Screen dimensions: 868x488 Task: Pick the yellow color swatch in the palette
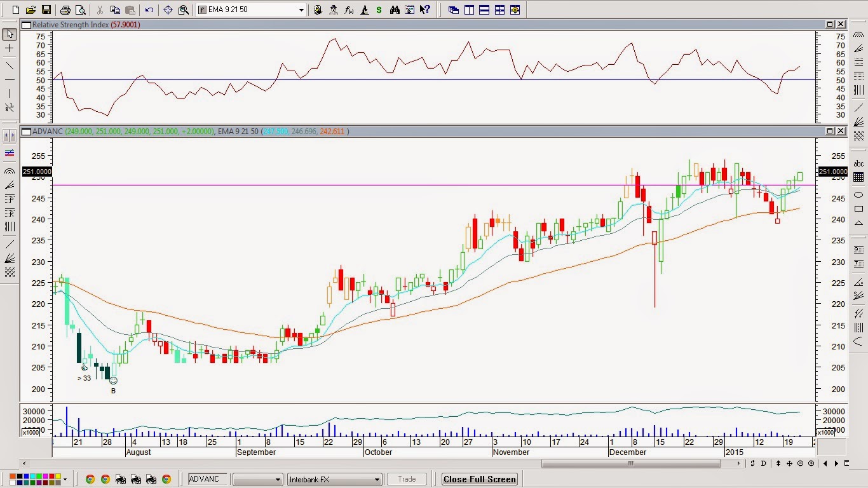[58, 477]
